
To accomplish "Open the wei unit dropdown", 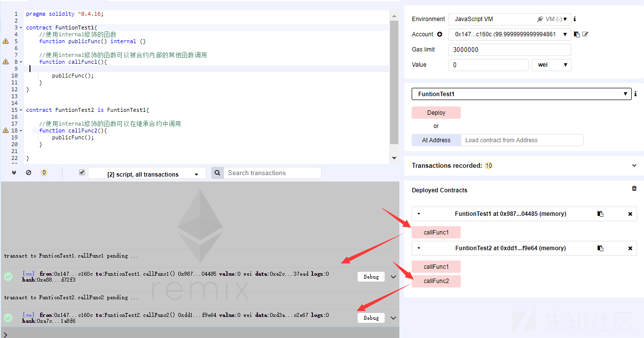I will (552, 65).
